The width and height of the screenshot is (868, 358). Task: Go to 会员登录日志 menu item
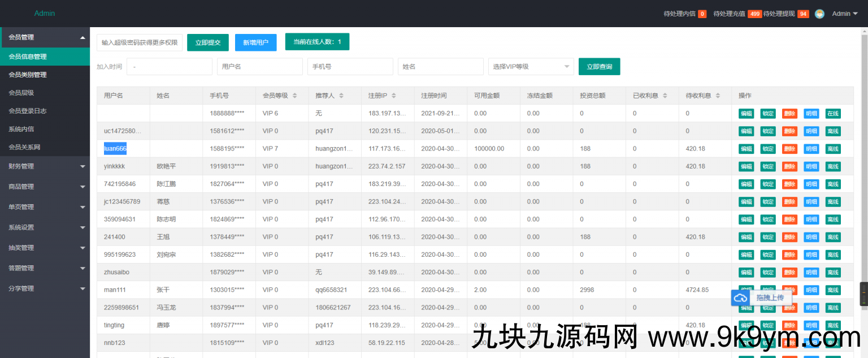pos(28,111)
